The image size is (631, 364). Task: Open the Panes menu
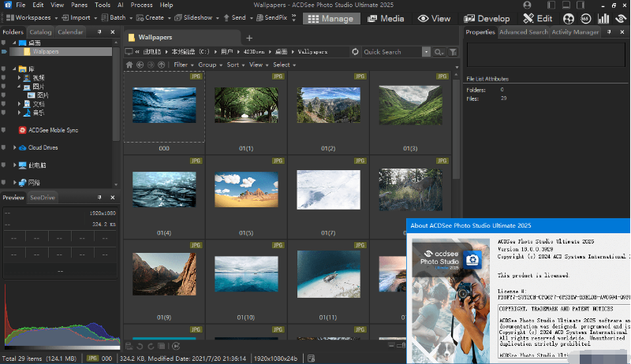(80, 5)
